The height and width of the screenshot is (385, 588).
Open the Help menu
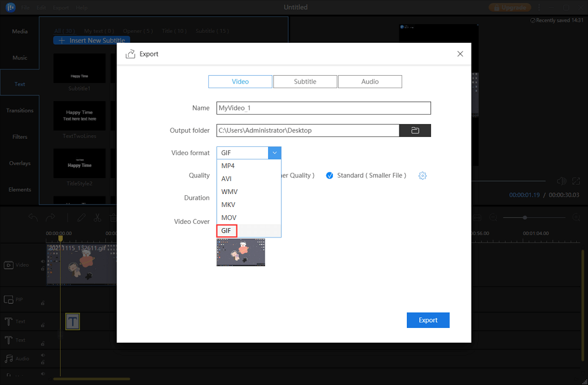(x=81, y=8)
